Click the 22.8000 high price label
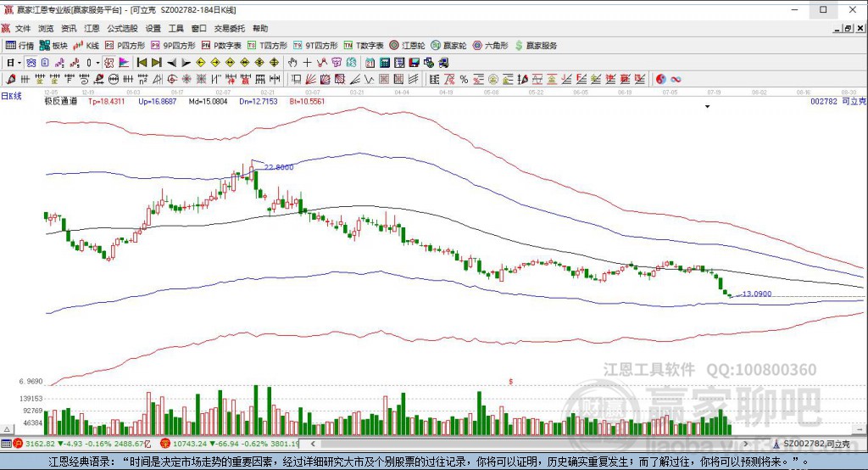868x470 pixels. 279,167
